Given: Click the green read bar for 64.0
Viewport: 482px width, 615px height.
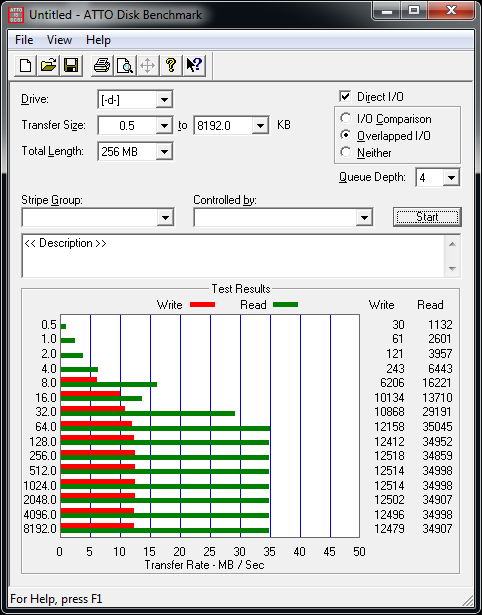Looking at the screenshot, I should coord(166,429).
